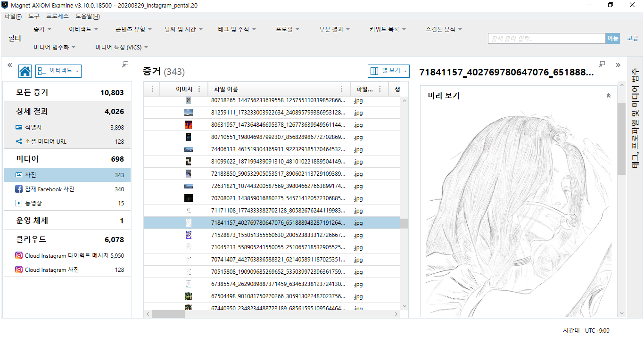The height and width of the screenshot is (343, 644).
Task: Select the 잠재 Facebook 사진 entry
Action: tap(67, 189)
